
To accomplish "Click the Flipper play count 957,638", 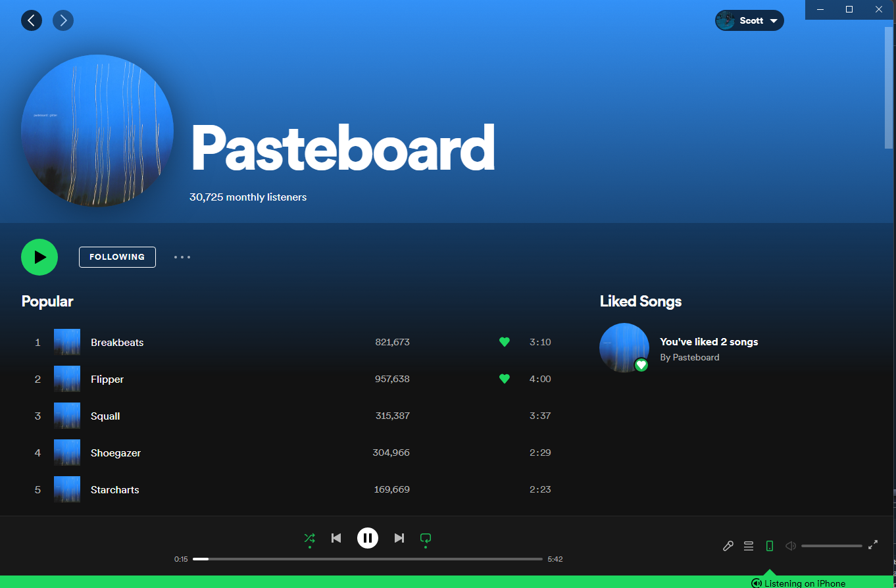I will tap(393, 380).
